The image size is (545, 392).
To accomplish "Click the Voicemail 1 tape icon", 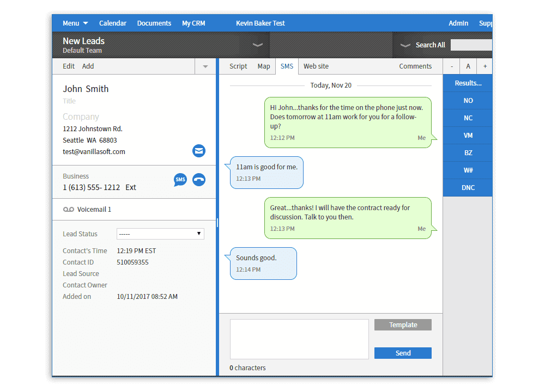I will (68, 210).
